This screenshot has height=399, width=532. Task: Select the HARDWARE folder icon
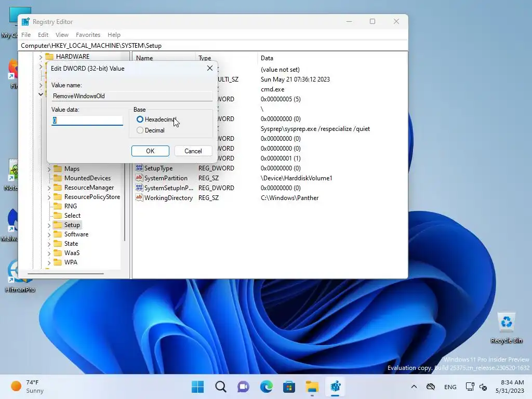point(49,56)
